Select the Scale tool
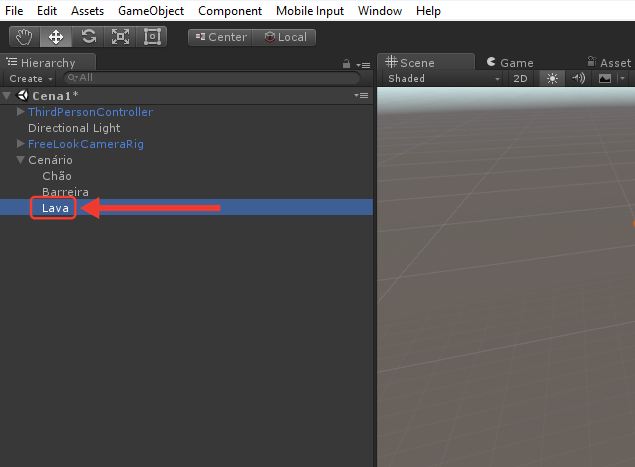Image resolution: width=635 pixels, height=467 pixels. coord(120,37)
